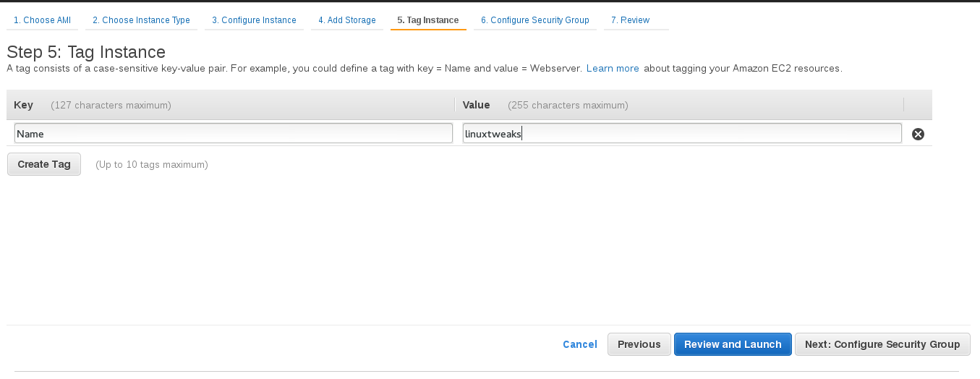980x379 pixels.
Task: Click the Create Tag button
Action: pos(44,164)
